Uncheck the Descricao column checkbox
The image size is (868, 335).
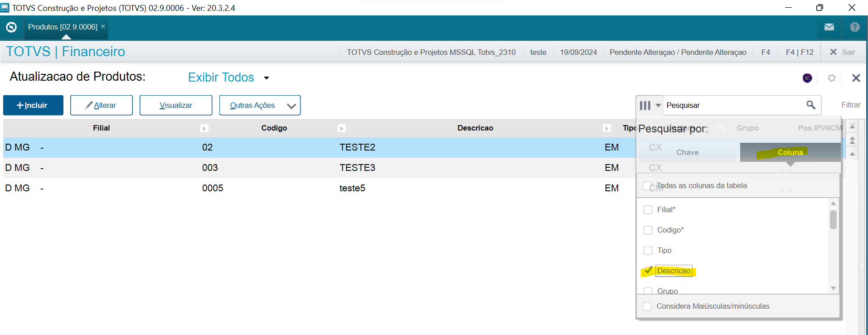tap(648, 271)
